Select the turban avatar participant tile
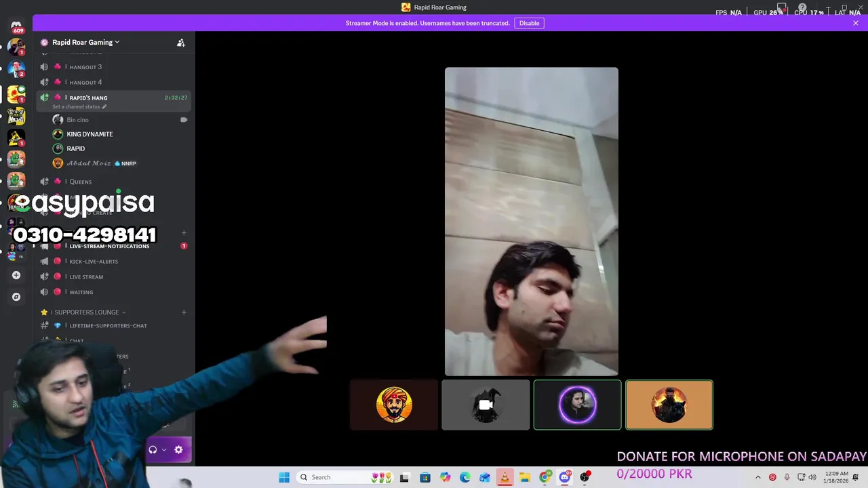868x488 pixels. click(394, 405)
